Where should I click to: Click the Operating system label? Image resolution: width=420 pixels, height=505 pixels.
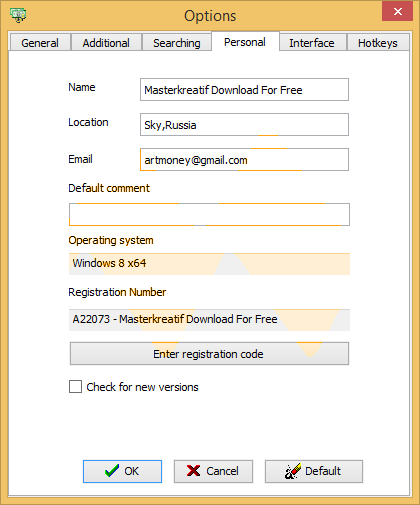point(111,240)
